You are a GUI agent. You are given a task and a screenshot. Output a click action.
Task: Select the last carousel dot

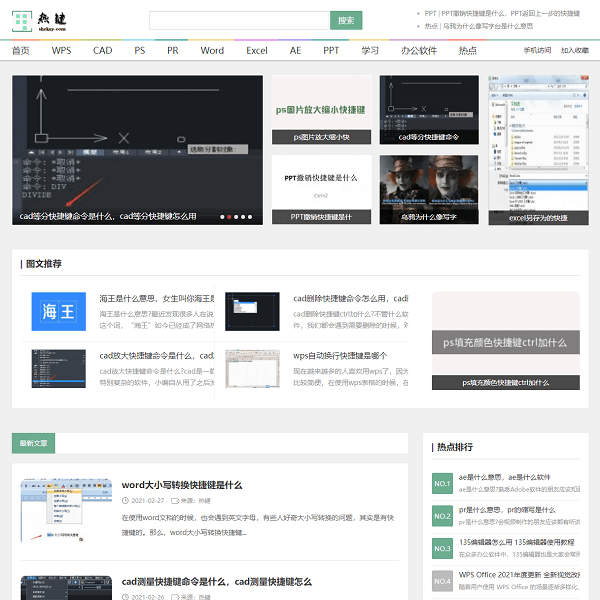pyautogui.click(x=250, y=217)
